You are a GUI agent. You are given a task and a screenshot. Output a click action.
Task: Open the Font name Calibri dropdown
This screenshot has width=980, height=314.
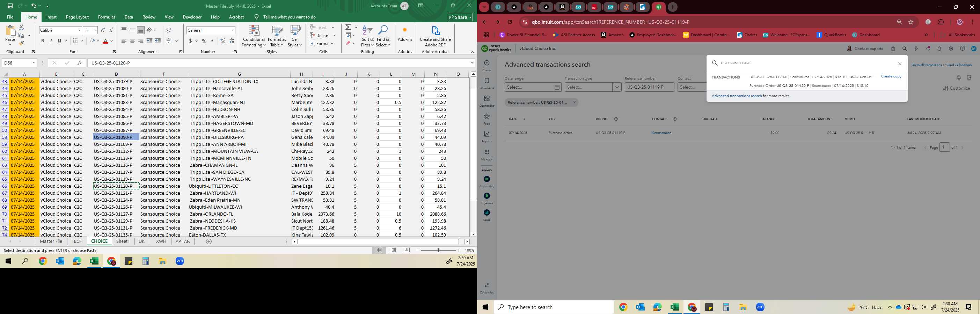click(x=80, y=30)
